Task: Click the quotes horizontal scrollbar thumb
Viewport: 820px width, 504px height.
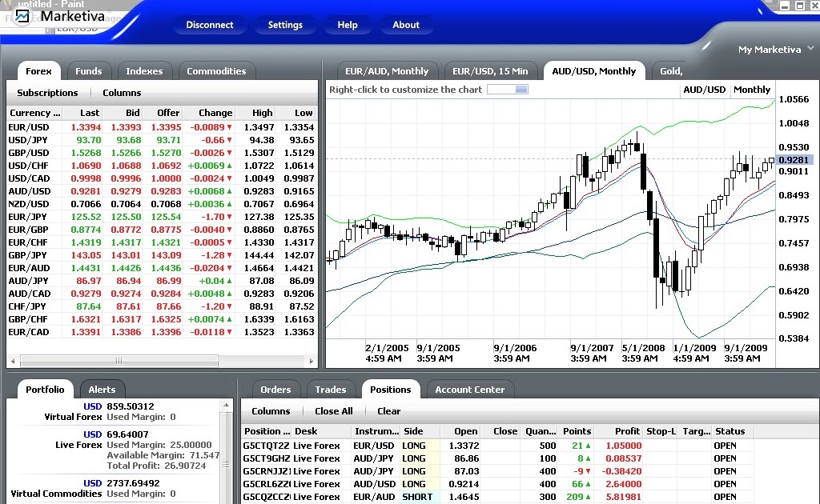Action: click(119, 361)
